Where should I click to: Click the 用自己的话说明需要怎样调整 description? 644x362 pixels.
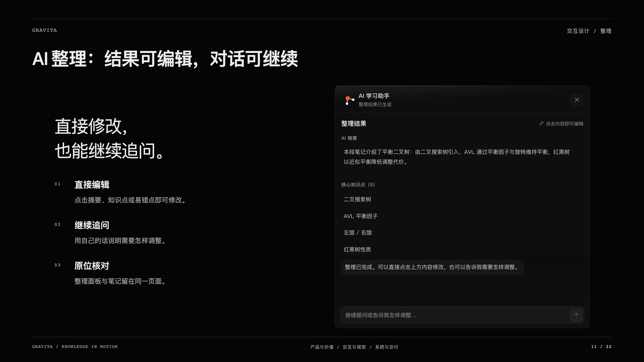pyautogui.click(x=121, y=241)
